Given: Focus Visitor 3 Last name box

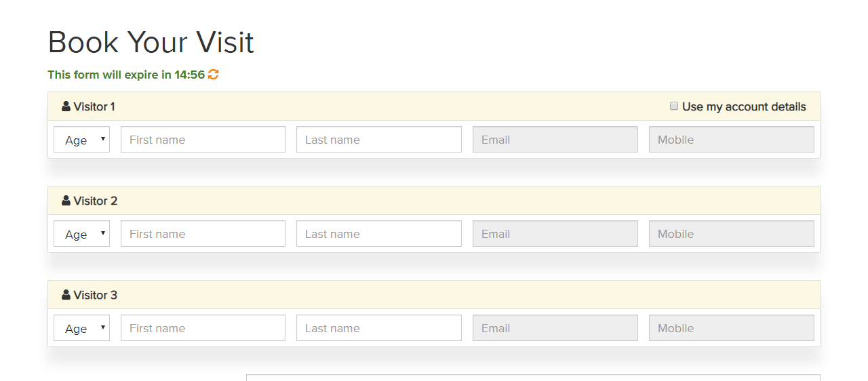Looking at the screenshot, I should click(378, 328).
